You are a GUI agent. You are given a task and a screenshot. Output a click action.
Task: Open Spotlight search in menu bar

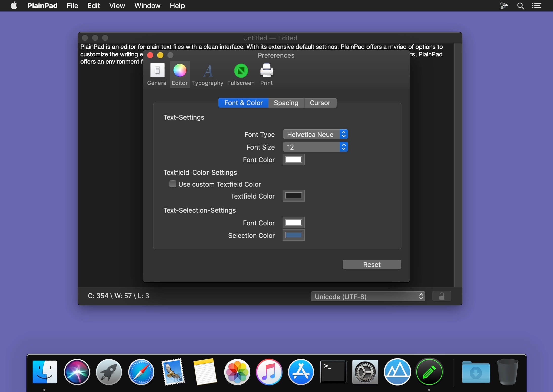520,6
